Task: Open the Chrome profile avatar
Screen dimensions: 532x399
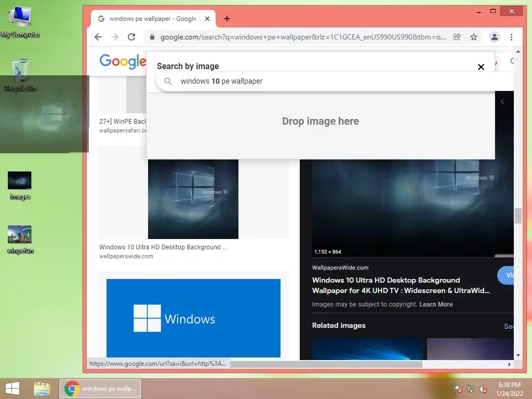Action: [x=495, y=37]
